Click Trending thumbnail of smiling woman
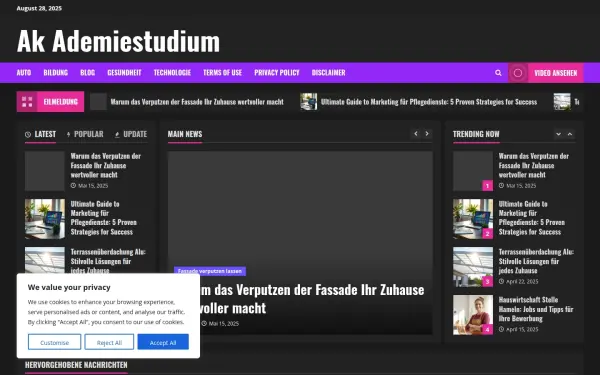600x375 pixels. point(473,315)
